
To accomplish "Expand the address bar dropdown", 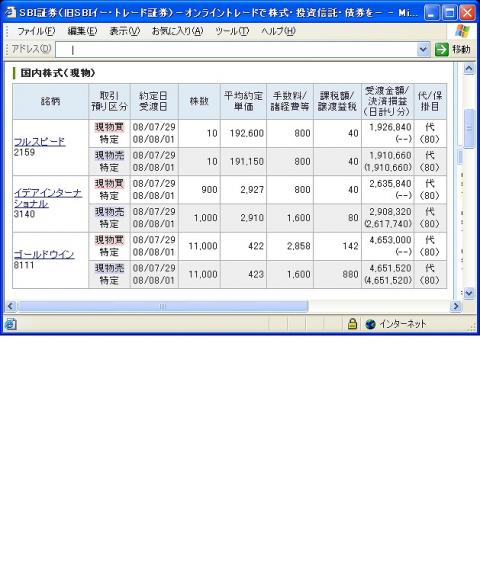I will [423, 49].
